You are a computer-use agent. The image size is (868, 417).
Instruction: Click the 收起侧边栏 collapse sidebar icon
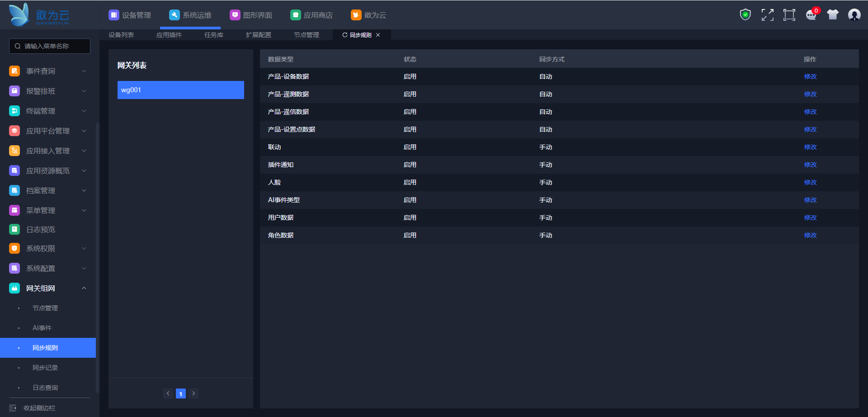click(13, 408)
